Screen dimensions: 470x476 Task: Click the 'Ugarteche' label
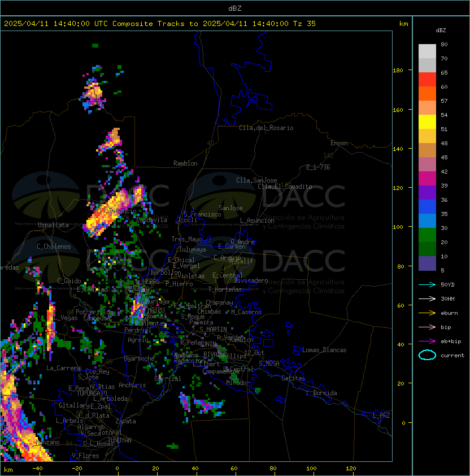click(x=139, y=358)
